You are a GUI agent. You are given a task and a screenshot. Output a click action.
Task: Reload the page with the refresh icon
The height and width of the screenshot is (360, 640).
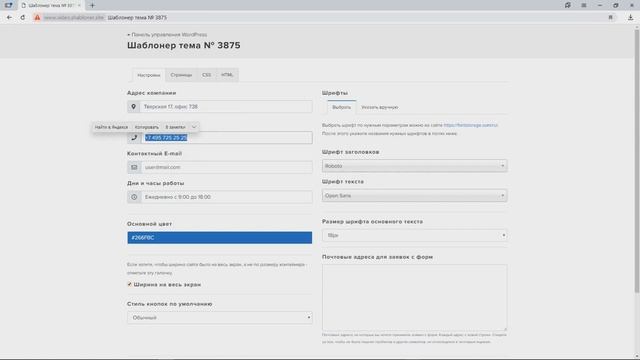click(x=23, y=18)
